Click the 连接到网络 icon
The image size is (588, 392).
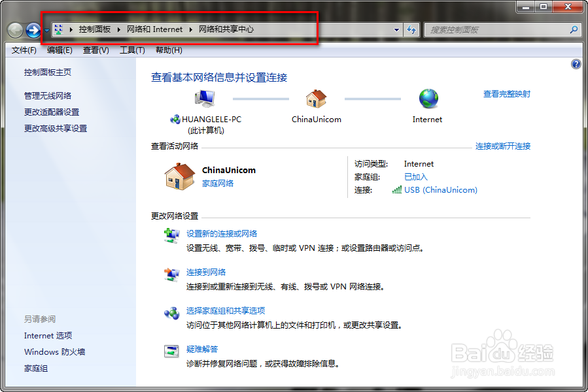pos(172,274)
